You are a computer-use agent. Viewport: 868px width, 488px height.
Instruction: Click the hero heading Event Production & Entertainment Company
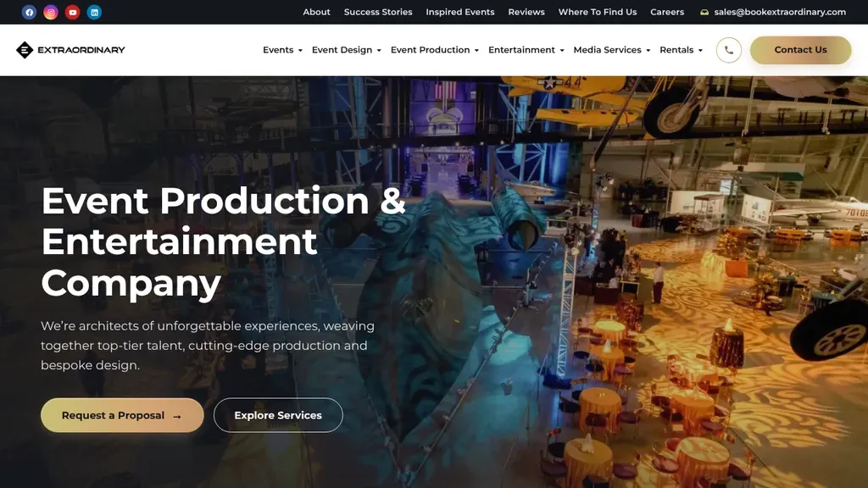(223, 241)
